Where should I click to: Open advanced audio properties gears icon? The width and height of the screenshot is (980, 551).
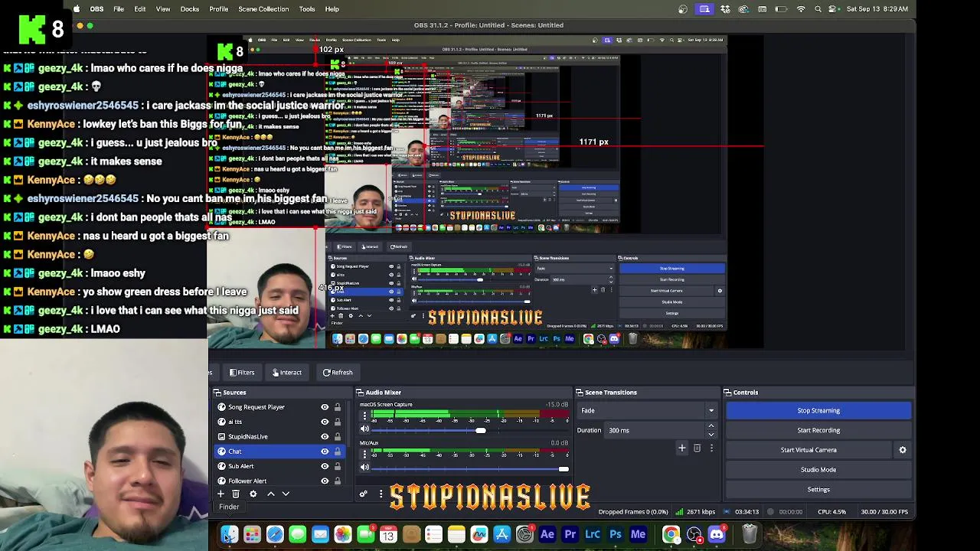pos(364,494)
